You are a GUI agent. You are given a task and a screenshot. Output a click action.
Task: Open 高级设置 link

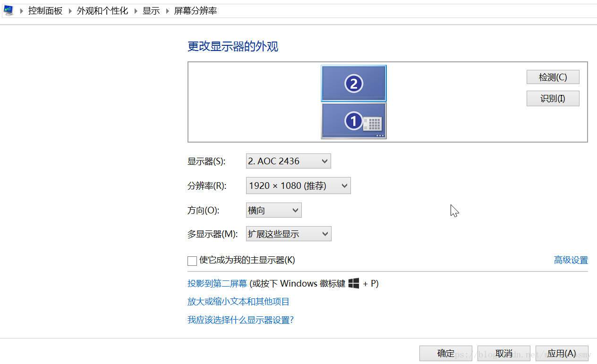pyautogui.click(x=571, y=260)
